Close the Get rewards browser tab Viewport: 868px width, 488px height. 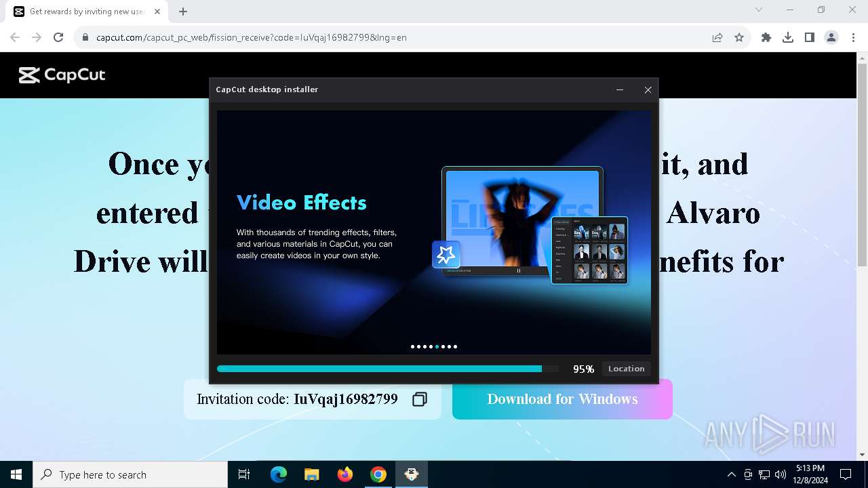pos(157,12)
